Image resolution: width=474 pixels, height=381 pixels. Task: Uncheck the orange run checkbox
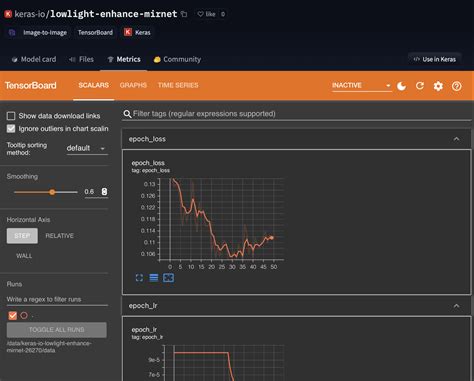coord(12,315)
